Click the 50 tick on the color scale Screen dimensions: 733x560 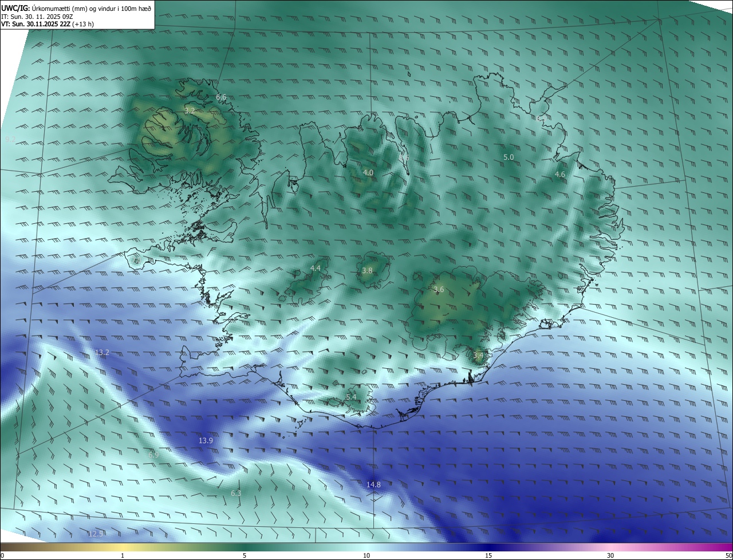point(728,555)
